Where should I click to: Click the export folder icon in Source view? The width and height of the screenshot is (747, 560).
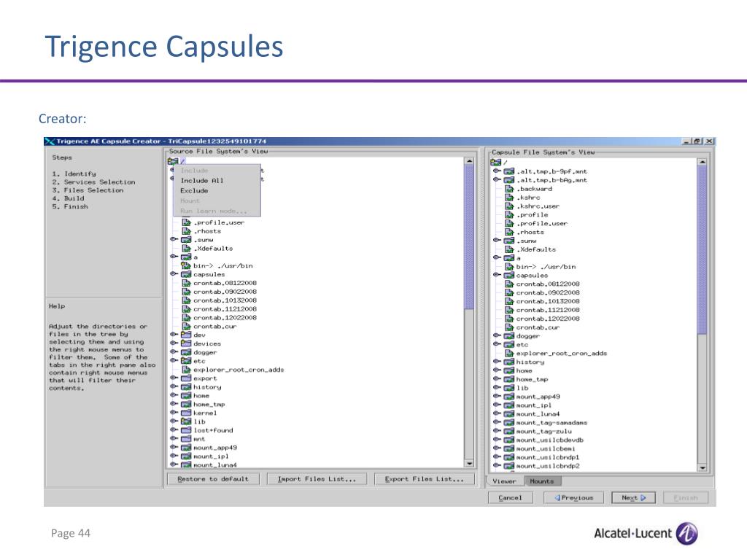[186, 378]
